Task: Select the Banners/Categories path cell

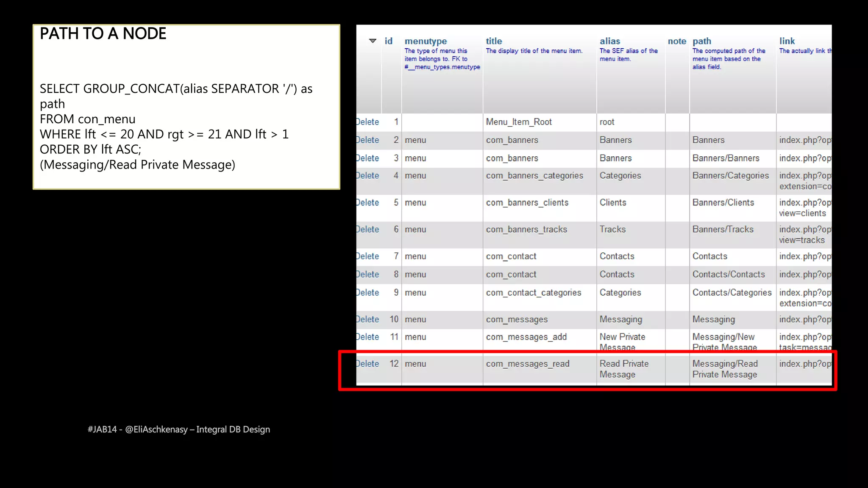Action: 733,181
